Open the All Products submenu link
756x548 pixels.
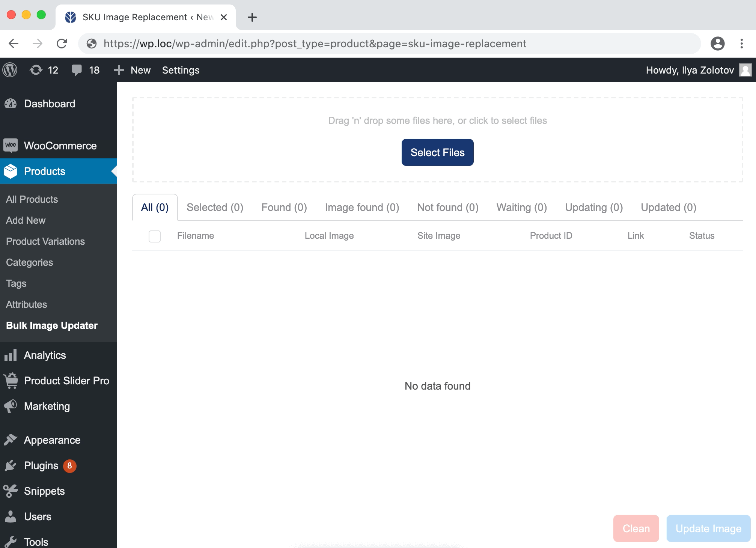32,199
